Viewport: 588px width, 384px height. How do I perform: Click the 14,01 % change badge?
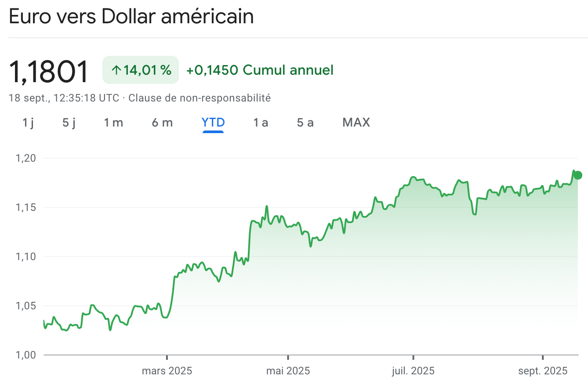141,70
